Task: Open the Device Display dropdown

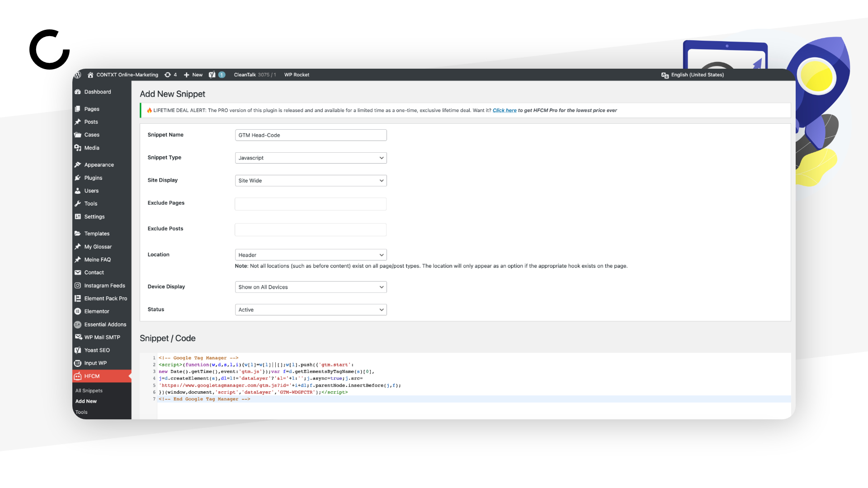Action: 311,287
